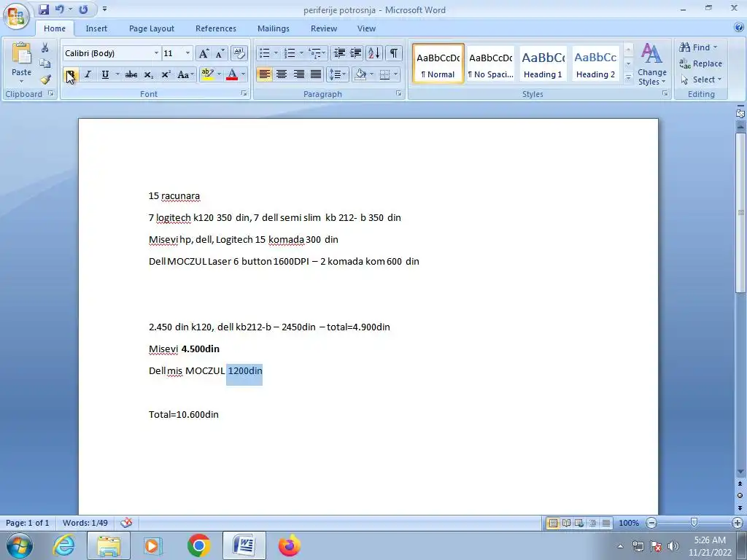Activate the Format Painter
747x560 pixels.
pos(44,79)
